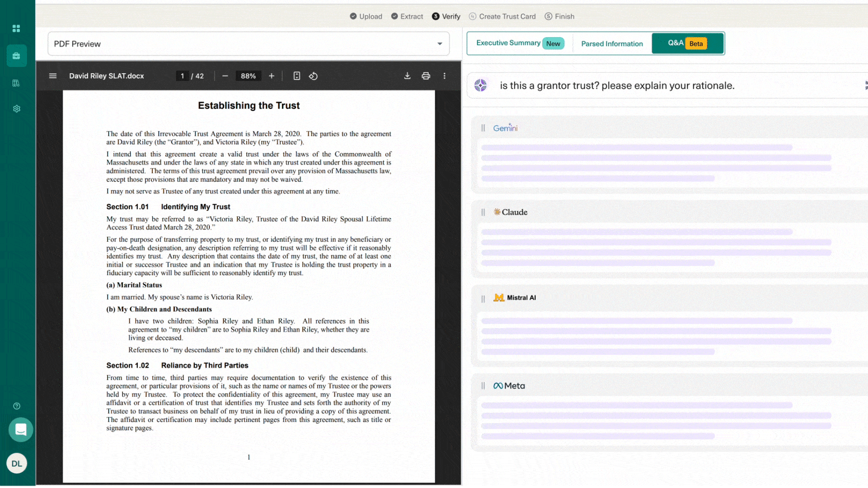
Task: Go to the Finish step
Action: click(559, 16)
